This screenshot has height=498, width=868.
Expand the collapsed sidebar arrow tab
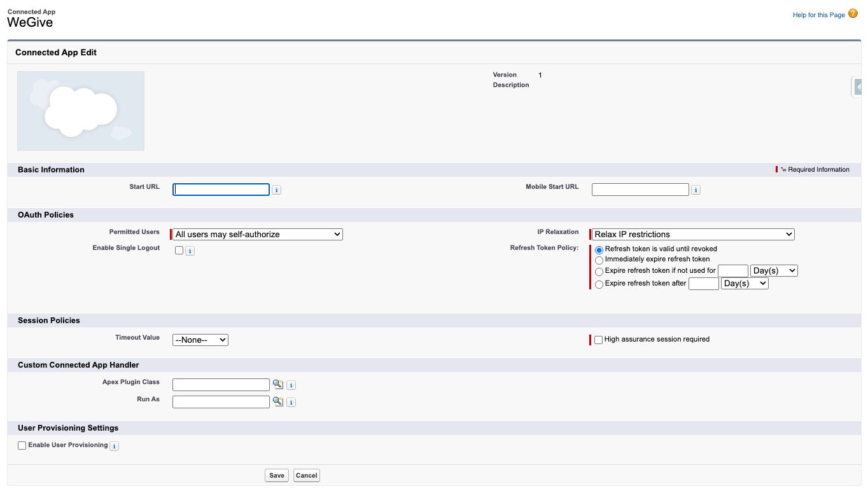[857, 86]
